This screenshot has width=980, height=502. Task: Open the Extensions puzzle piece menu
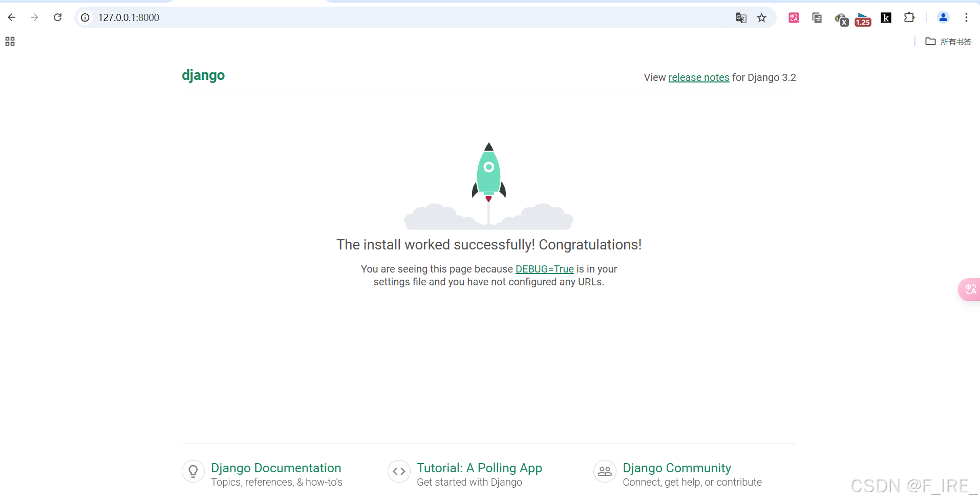909,17
